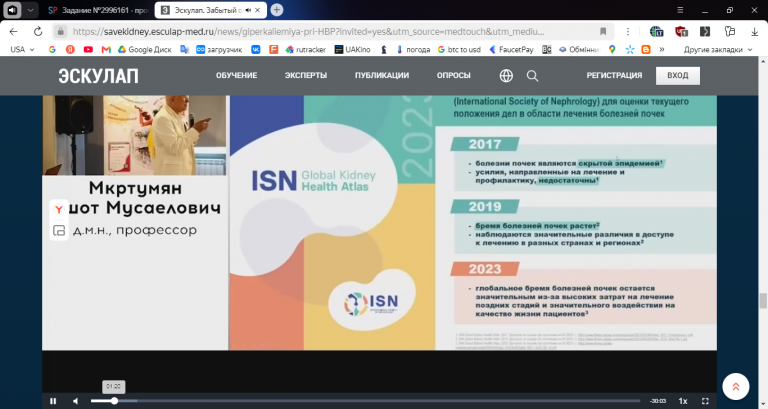This screenshot has height=409, width=768.
Task: Open the downloads arrow icon
Action: 754,31
